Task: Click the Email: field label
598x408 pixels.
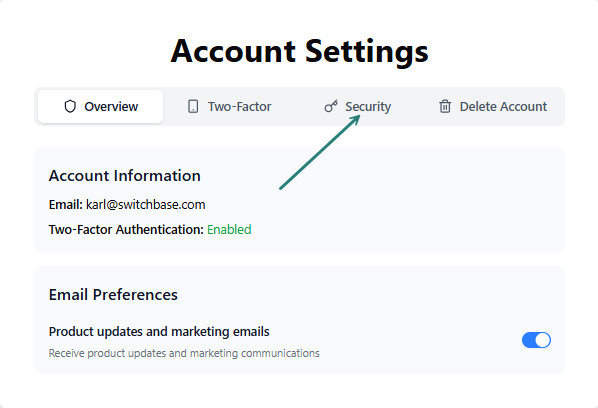Action: coord(66,205)
